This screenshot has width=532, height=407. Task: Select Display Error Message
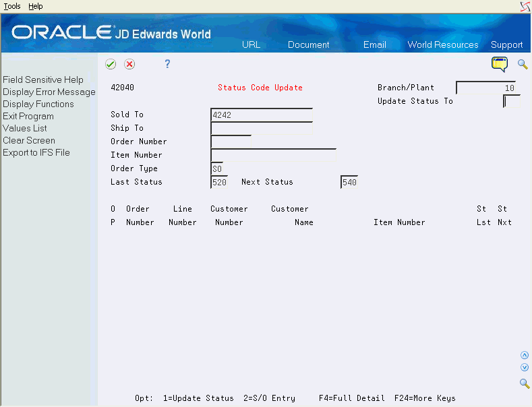point(49,92)
